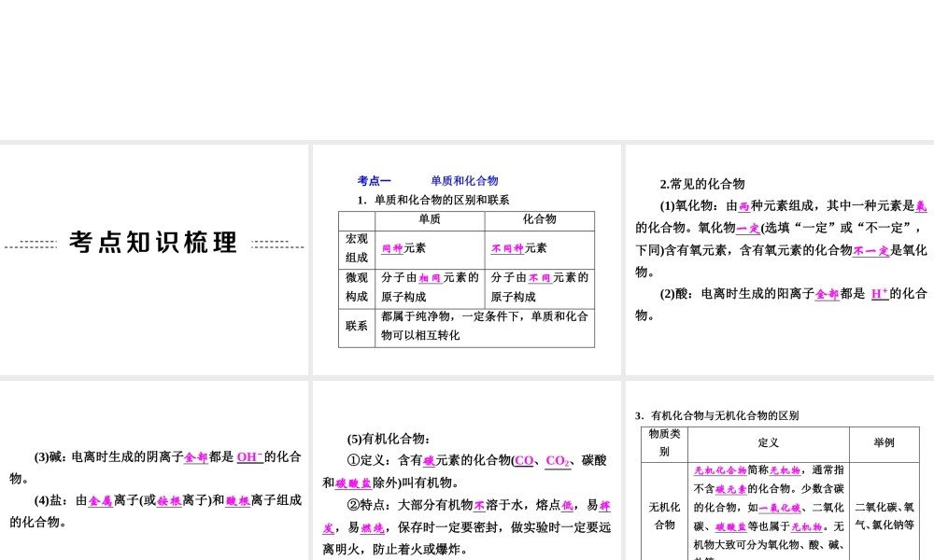The width and height of the screenshot is (934, 560).
Task: Click the blue 单质和化合物 heading
Action: pyautogui.click(x=464, y=181)
